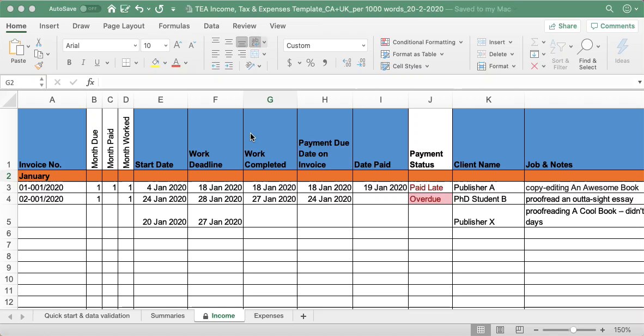Toggle Italic formatting
Viewport: 644px width, 336px height.
tap(83, 63)
